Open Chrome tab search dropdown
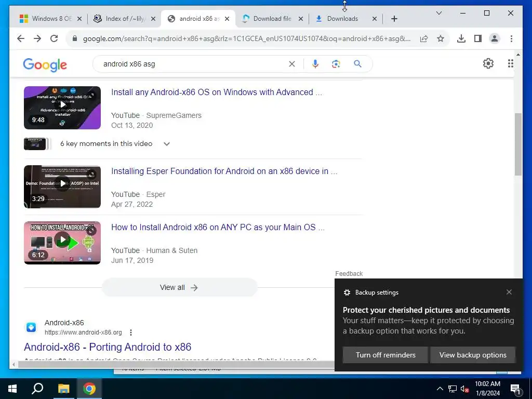Viewport: 532px width, 399px height. (x=438, y=13)
